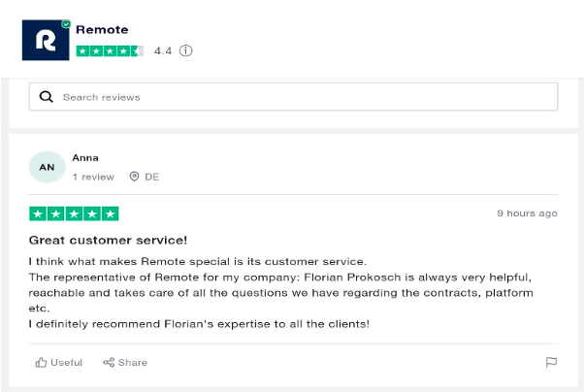Click the 4.4 TrustScore number
Image resolution: width=584 pixels, height=392 pixels.
pos(163,50)
